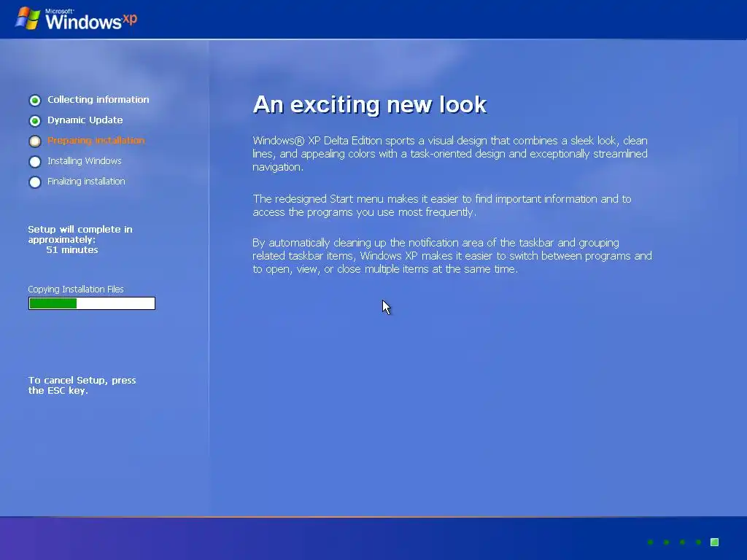This screenshot has height=560, width=747.
Task: Click the Windows XP Delta Edition paragraph
Action: 450,154
